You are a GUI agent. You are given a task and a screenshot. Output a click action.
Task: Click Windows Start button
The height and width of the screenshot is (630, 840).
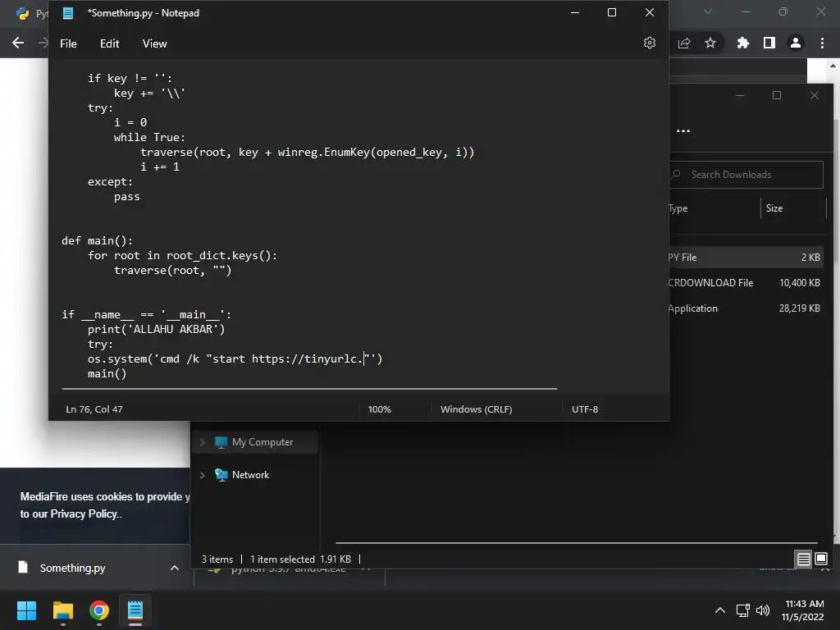(x=26, y=610)
